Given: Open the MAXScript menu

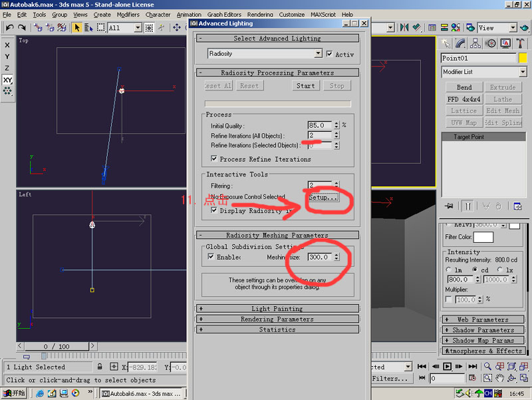Looking at the screenshot, I should [x=323, y=15].
